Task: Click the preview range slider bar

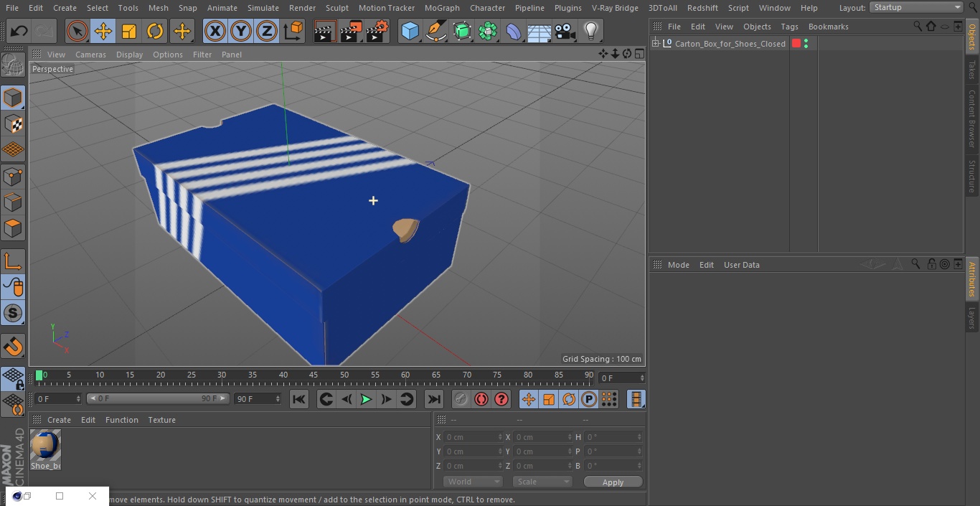Action: click(158, 398)
